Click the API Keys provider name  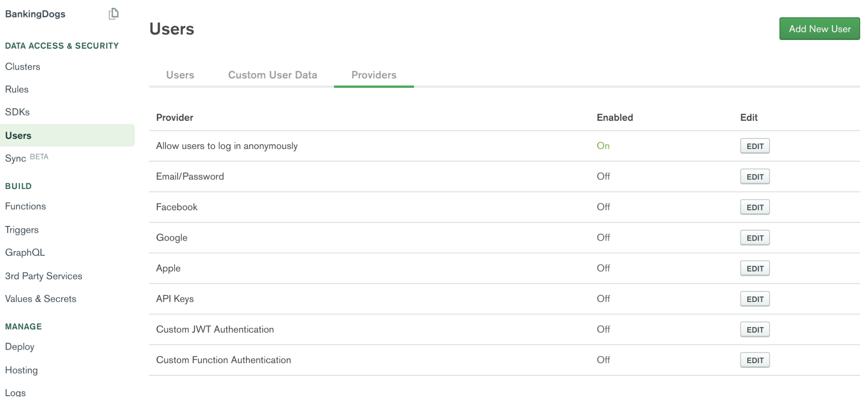point(175,299)
